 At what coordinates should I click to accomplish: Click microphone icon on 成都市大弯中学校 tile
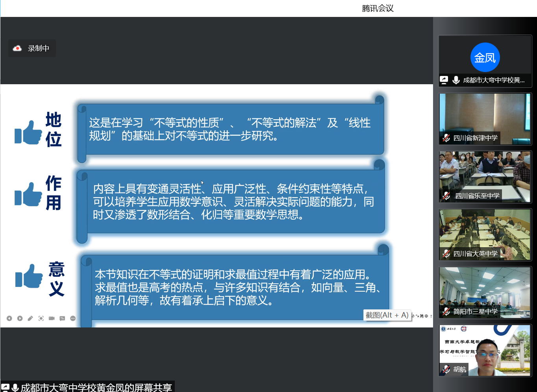456,80
